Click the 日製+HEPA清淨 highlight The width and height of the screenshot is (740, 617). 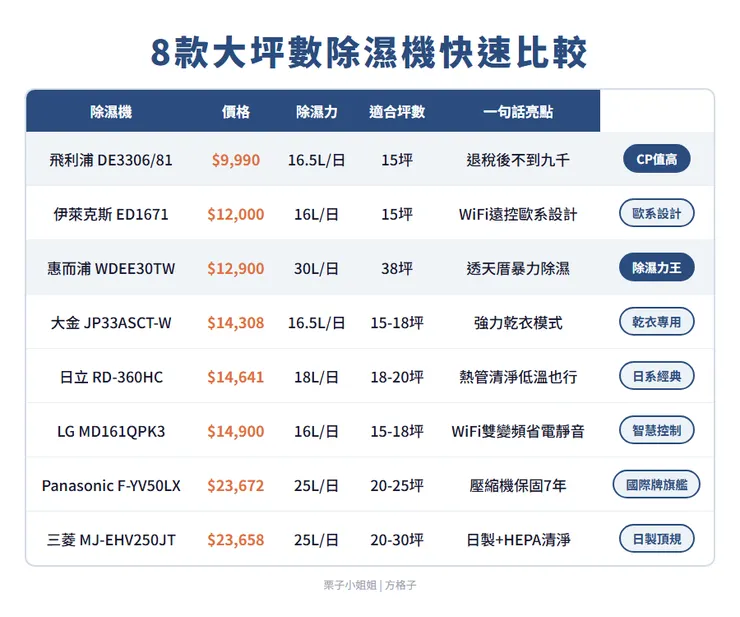[x=518, y=540]
